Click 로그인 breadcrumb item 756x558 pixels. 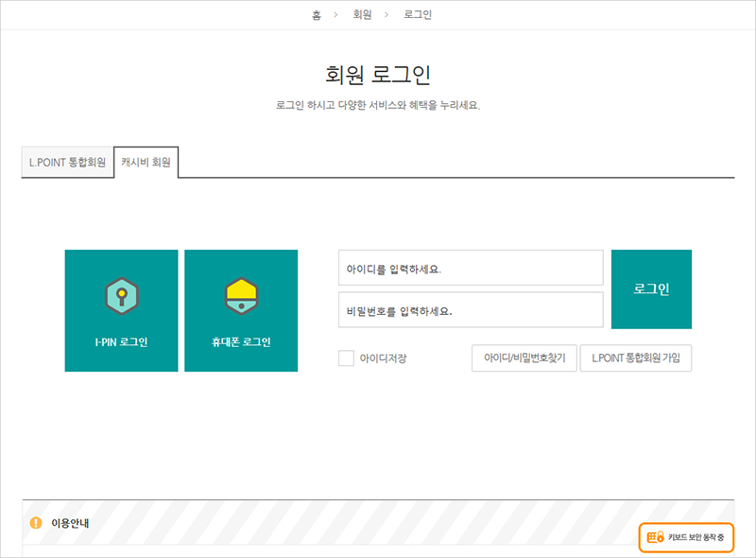pos(418,15)
